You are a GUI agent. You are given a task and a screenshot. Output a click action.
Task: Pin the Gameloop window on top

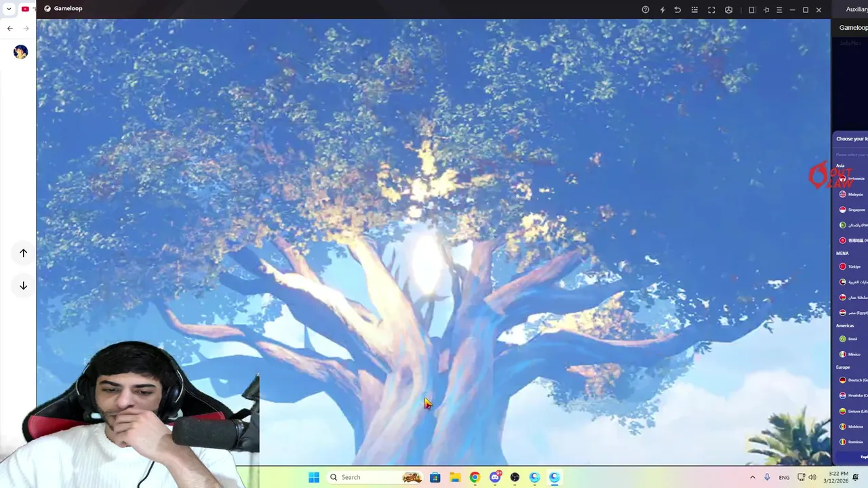tap(766, 9)
